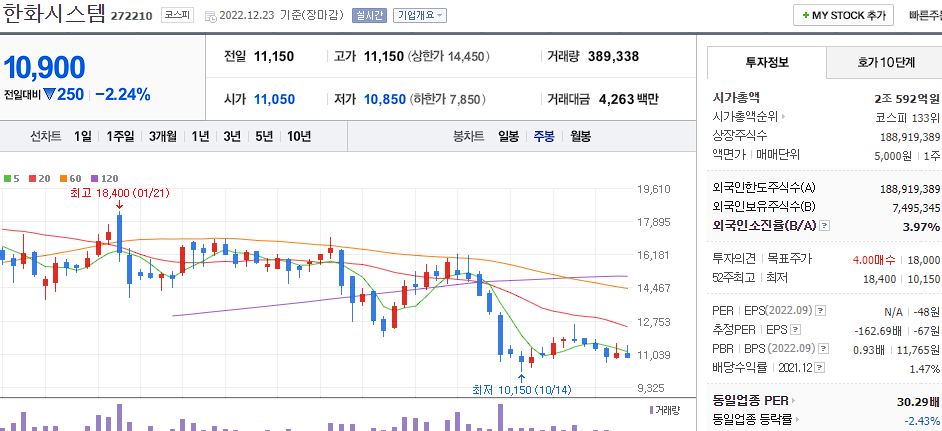Screen dimensions: 942x431
Task: Select the 10년 line chart period
Action: [x=299, y=136]
